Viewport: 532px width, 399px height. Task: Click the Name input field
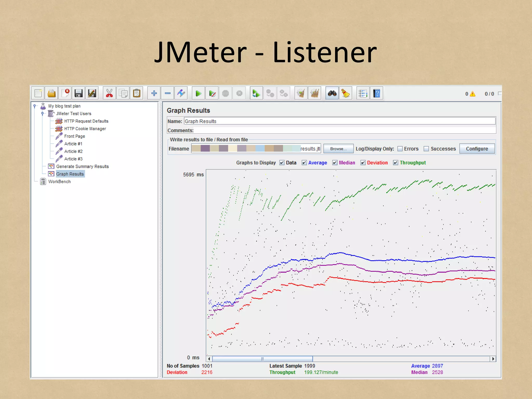click(340, 121)
